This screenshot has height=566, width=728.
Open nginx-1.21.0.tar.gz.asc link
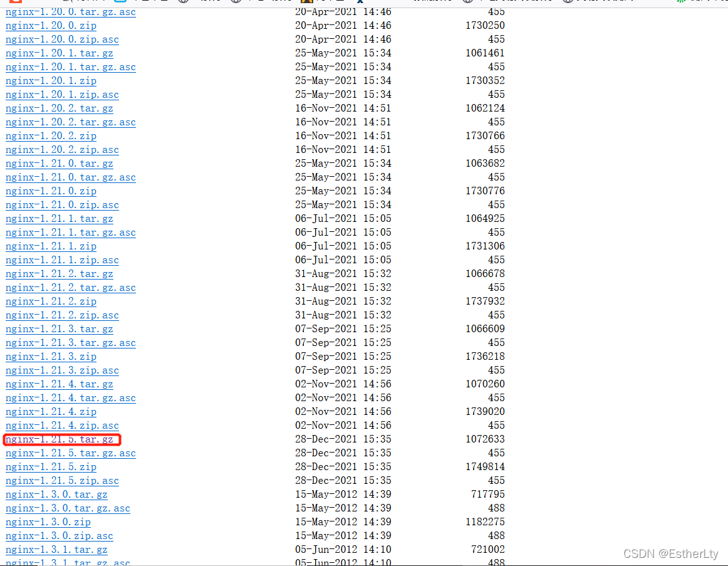(71, 177)
